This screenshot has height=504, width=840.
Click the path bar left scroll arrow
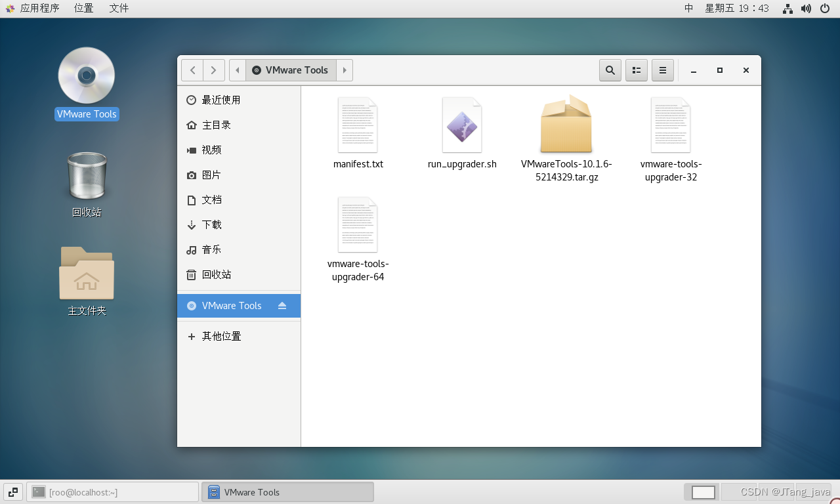[x=237, y=70]
